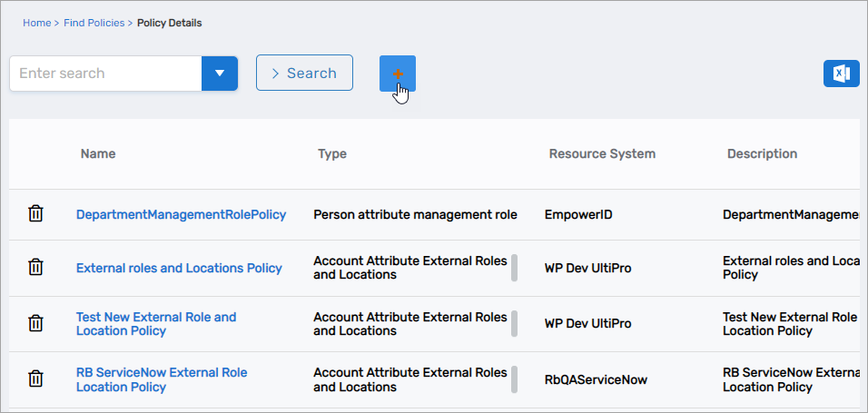Delete the DepartmentManagementRolePolicy row via trash icon

point(35,214)
